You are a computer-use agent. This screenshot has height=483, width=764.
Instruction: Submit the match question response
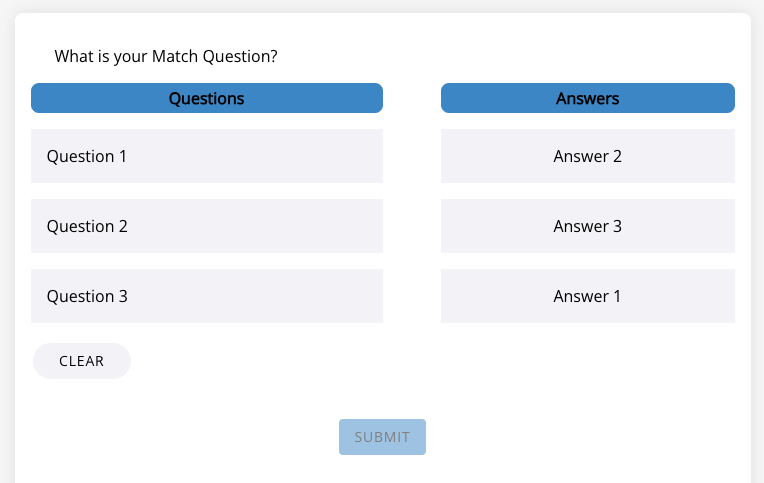coord(382,437)
